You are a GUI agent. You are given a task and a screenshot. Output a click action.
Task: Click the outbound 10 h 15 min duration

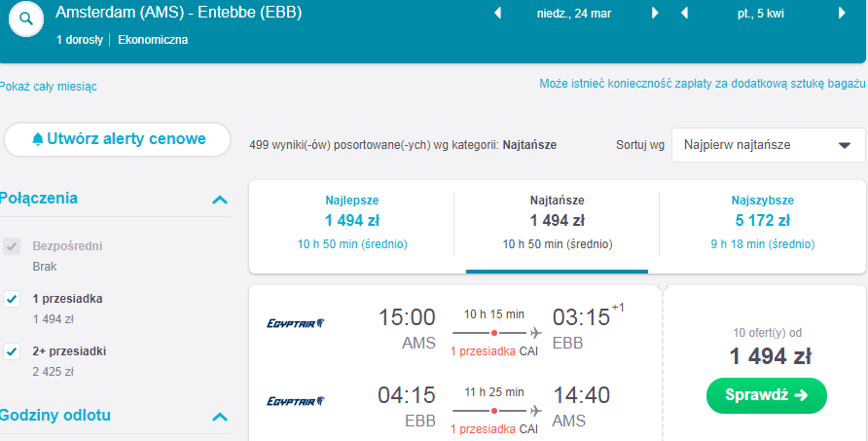pos(493,314)
